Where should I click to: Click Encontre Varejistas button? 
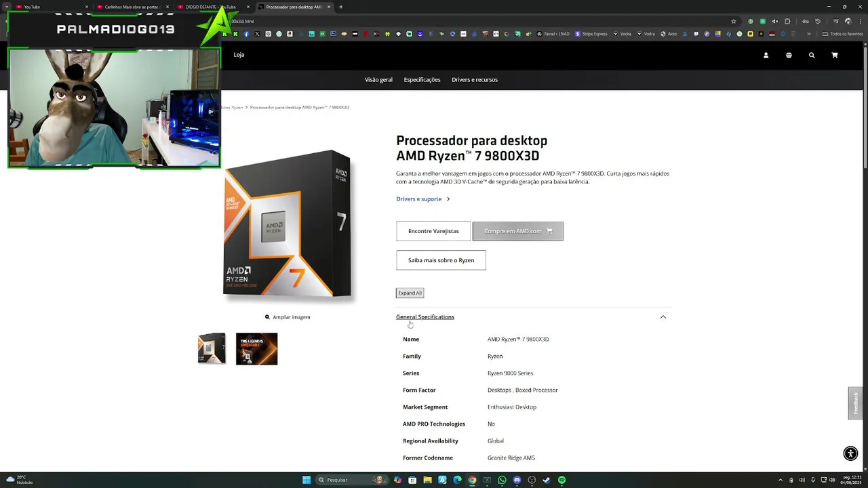[x=433, y=231]
